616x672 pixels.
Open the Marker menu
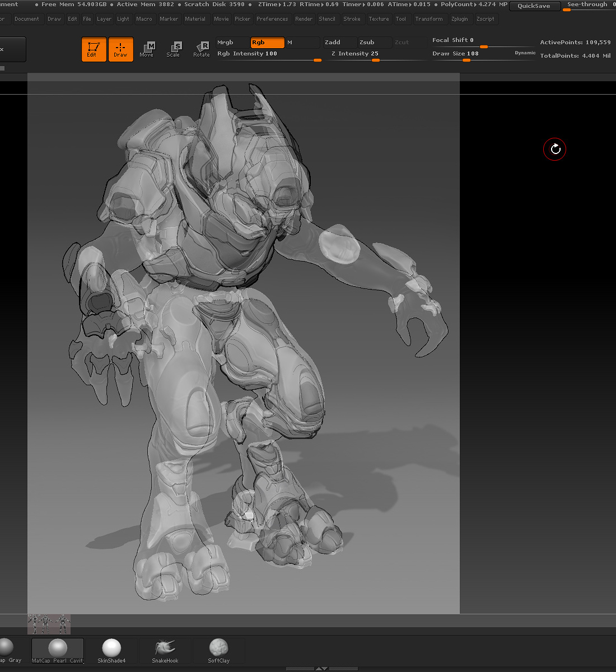[169, 19]
